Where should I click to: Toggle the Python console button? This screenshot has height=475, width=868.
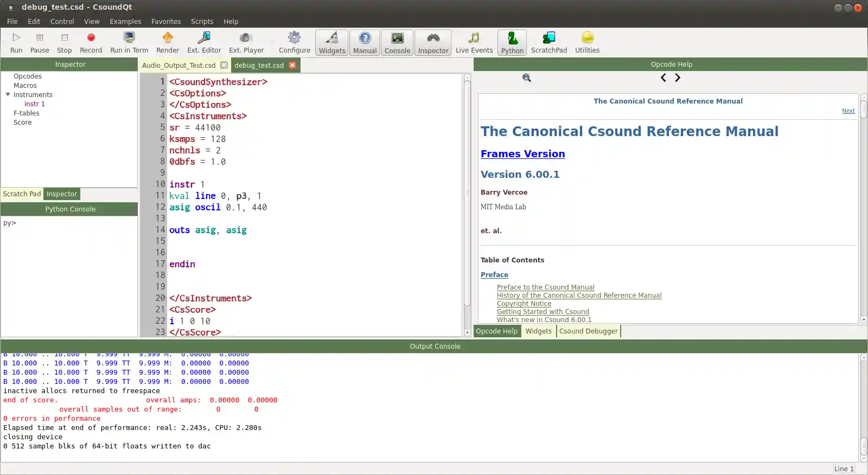512,43
